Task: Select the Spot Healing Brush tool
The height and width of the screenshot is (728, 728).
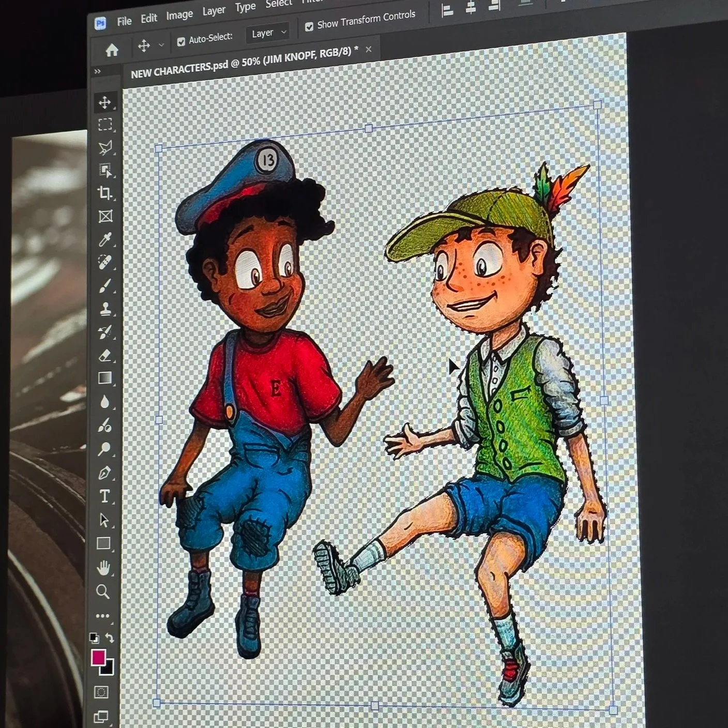Action: [105, 262]
